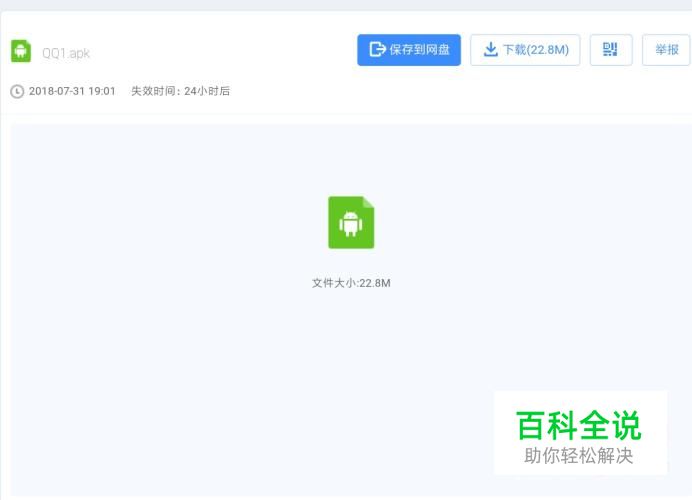692x500 pixels.
Task: Click the 文件大小:22.8M label
Action: click(351, 283)
